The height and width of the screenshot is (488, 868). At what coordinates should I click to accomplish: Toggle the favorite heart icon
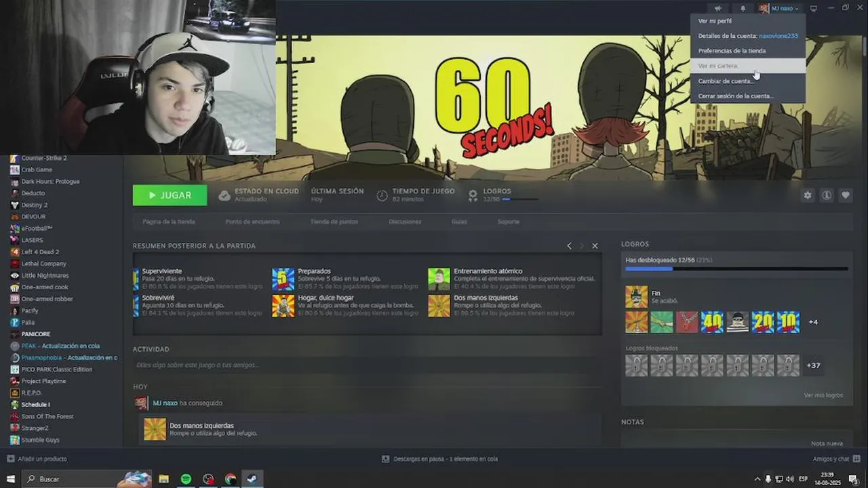[846, 195]
